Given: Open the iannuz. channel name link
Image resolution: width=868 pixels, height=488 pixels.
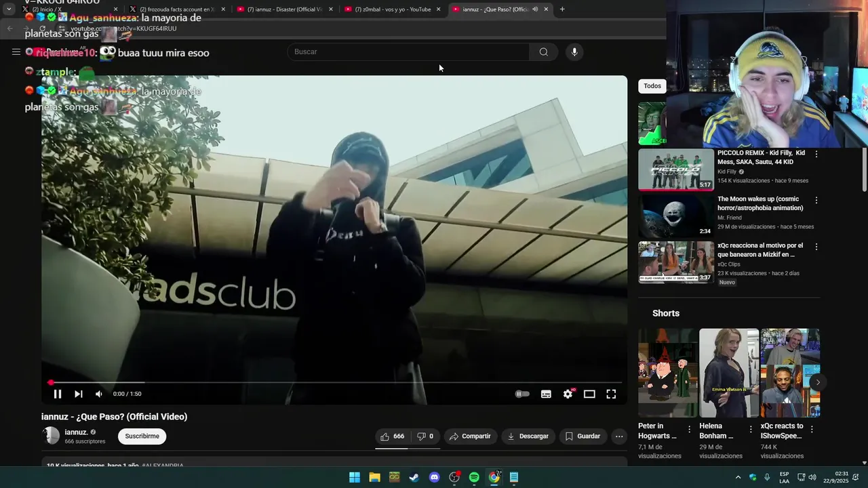Looking at the screenshot, I should point(76,432).
